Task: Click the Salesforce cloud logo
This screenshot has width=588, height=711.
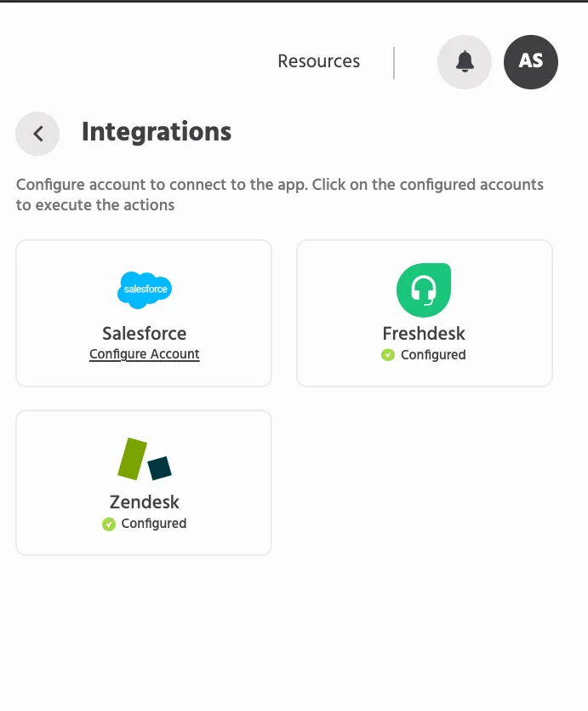Action: click(145, 290)
